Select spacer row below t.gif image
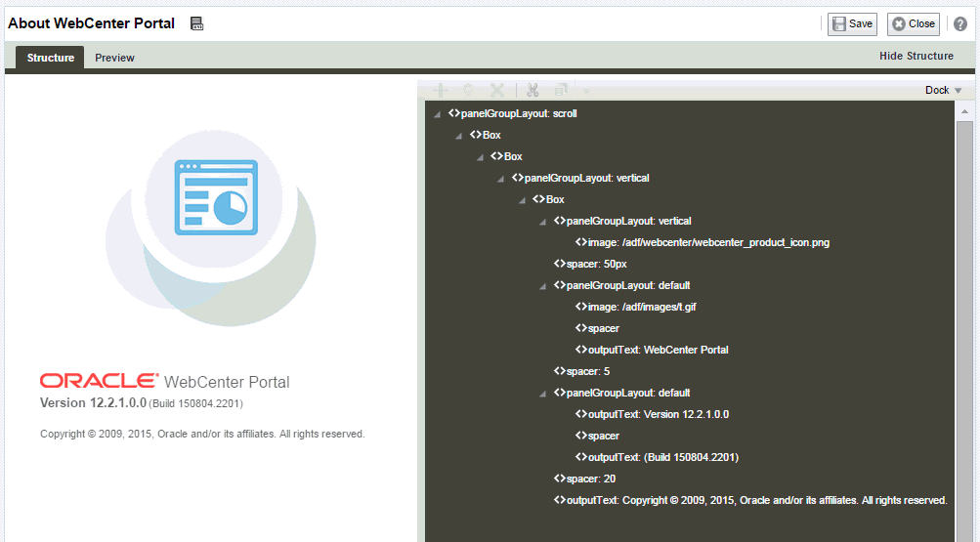 [x=598, y=328]
